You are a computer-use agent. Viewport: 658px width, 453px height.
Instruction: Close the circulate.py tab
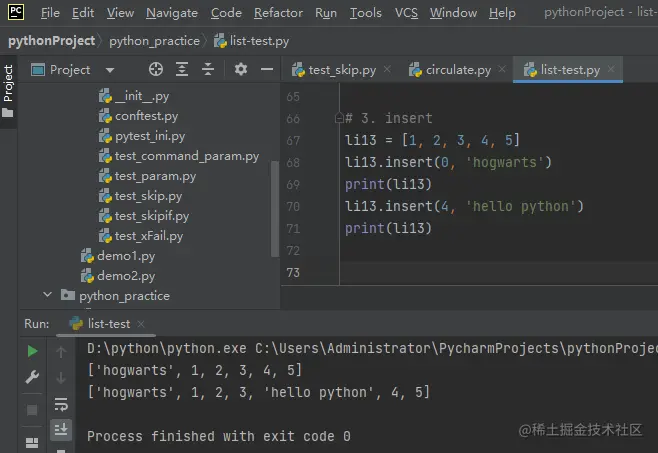(502, 69)
